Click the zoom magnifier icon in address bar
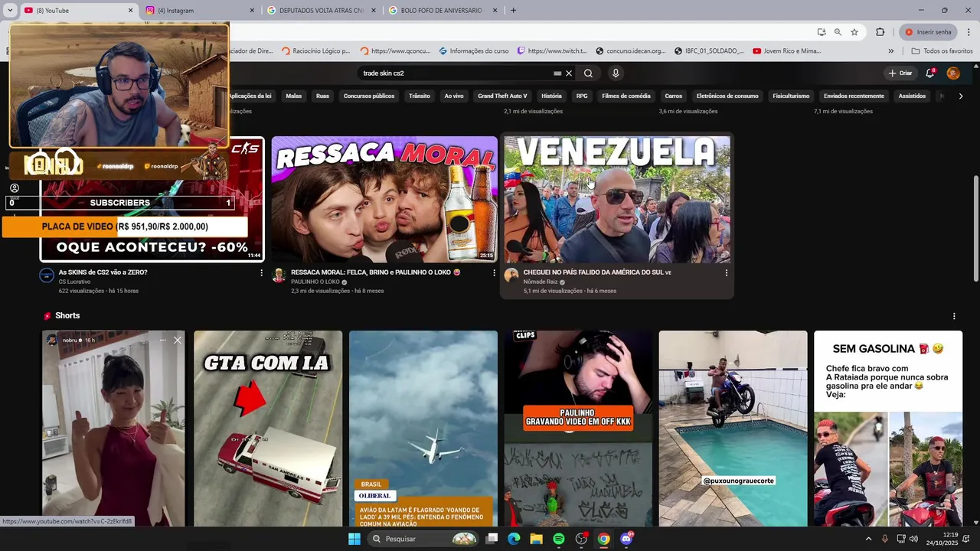This screenshot has width=980, height=551. pos(838,32)
